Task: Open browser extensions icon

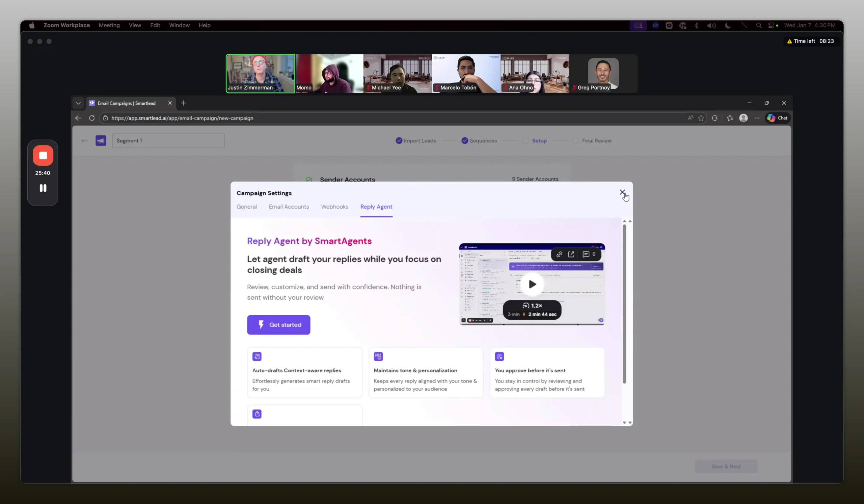Action: tap(714, 118)
